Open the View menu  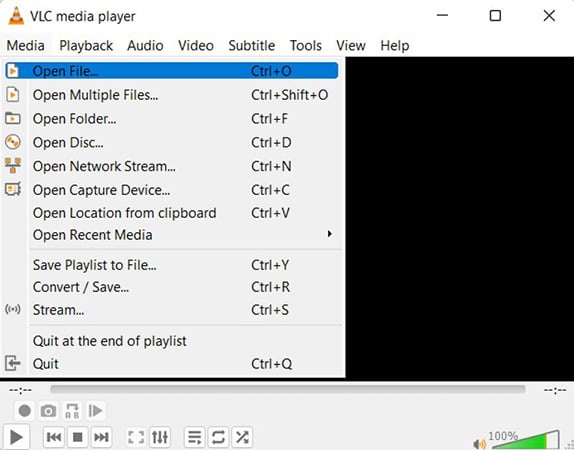351,46
